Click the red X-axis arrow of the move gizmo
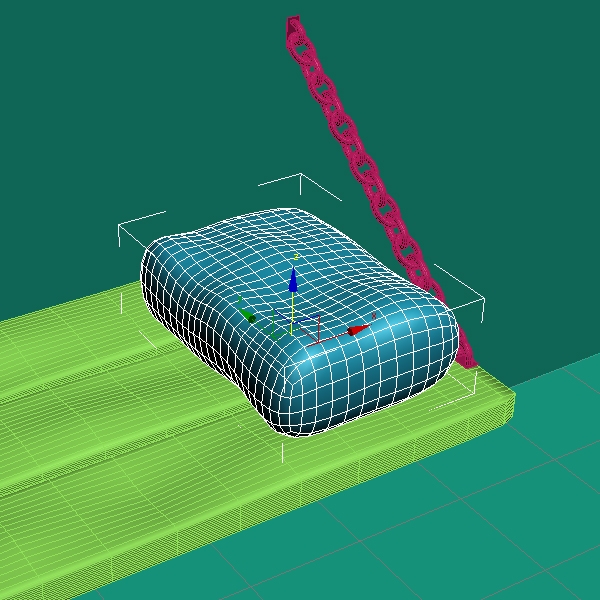This screenshot has height=600, width=600. pyautogui.click(x=357, y=330)
